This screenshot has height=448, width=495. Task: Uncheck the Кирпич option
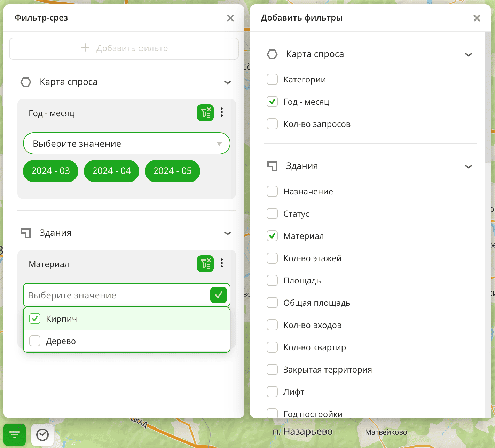35,319
